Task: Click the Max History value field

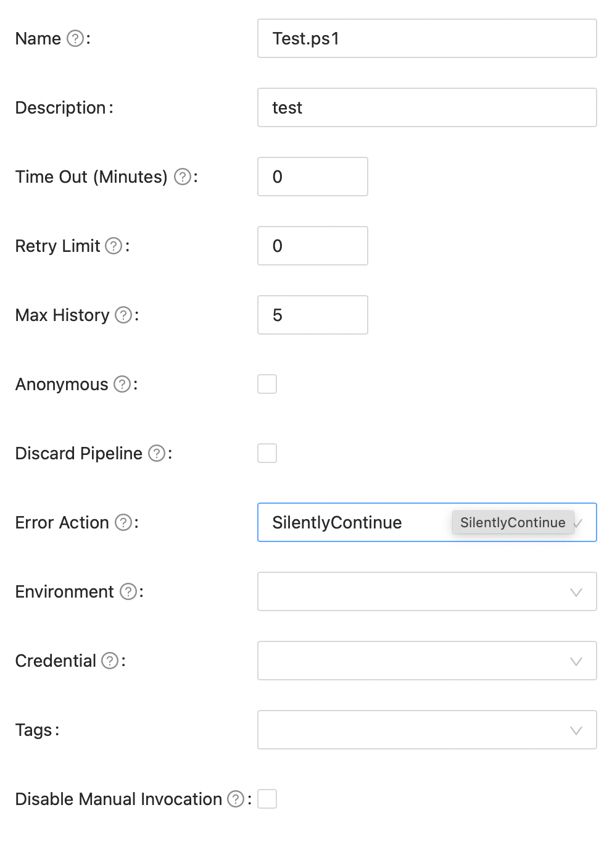Action: [x=312, y=315]
